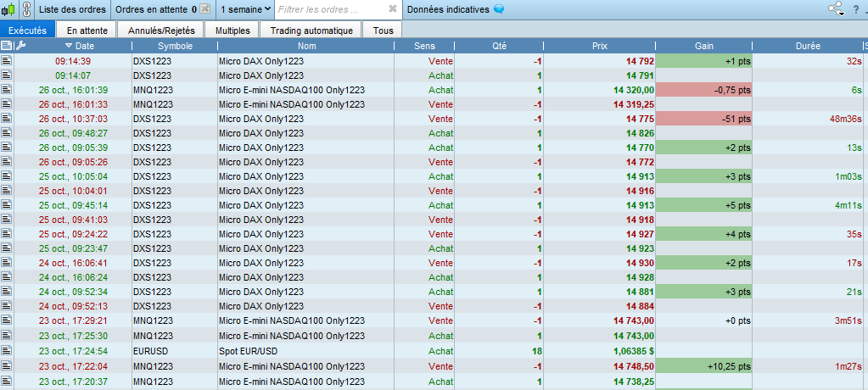Click the list icon in table header
This screenshot has height=390, width=868.
(7, 46)
